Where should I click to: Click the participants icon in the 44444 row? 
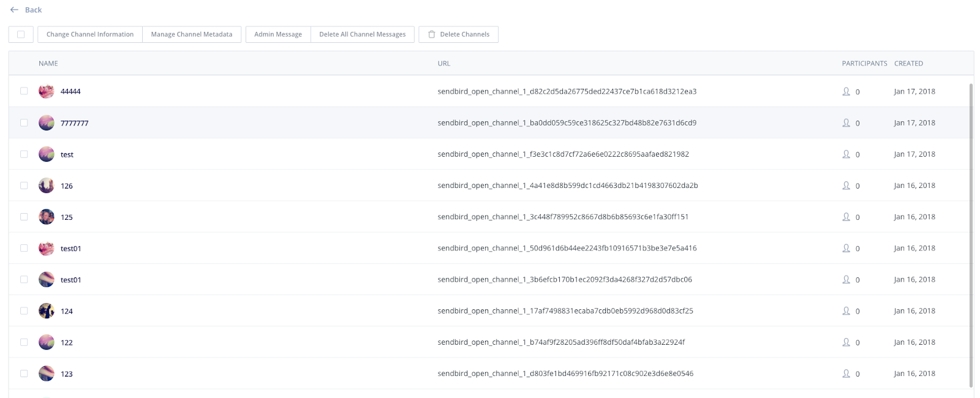[846, 91]
